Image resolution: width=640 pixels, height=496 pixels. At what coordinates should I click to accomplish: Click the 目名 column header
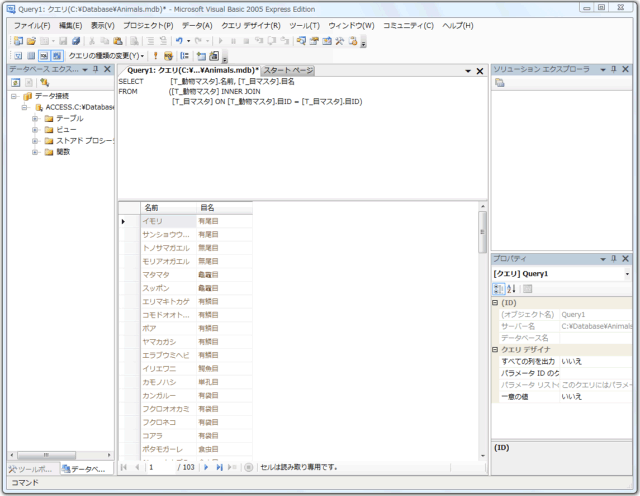coord(224,208)
